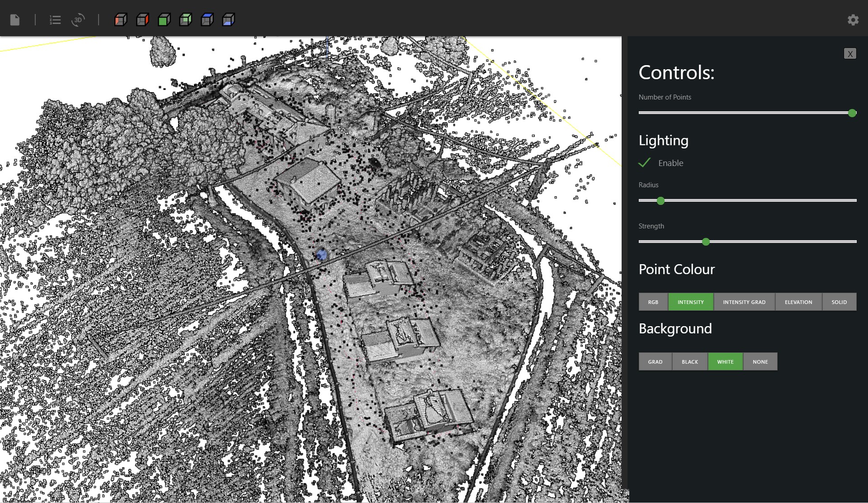Click the Number of Points slider handle
Image resolution: width=868 pixels, height=503 pixels.
852,113
